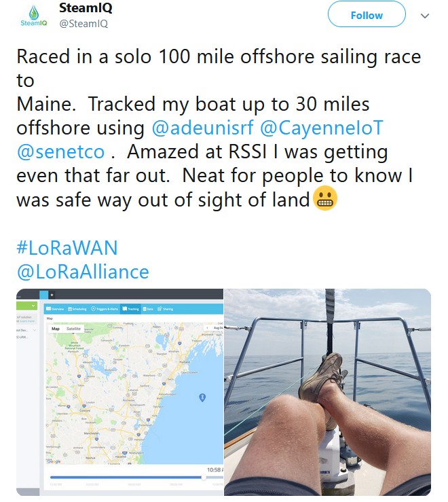Switch map view to Satellite
This screenshot has width=448, height=502.
(x=73, y=329)
